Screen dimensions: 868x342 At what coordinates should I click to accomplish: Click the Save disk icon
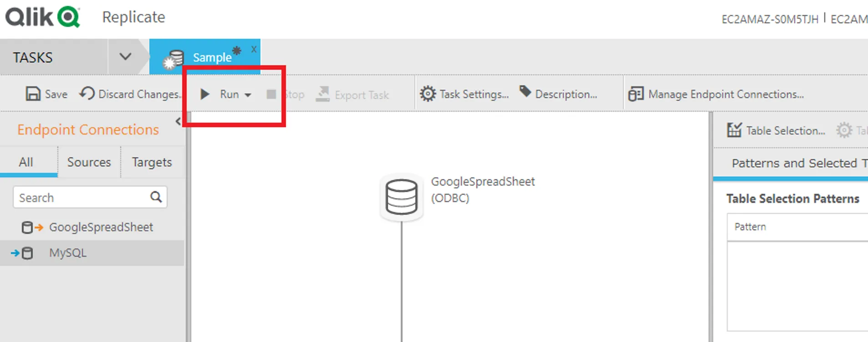click(33, 94)
